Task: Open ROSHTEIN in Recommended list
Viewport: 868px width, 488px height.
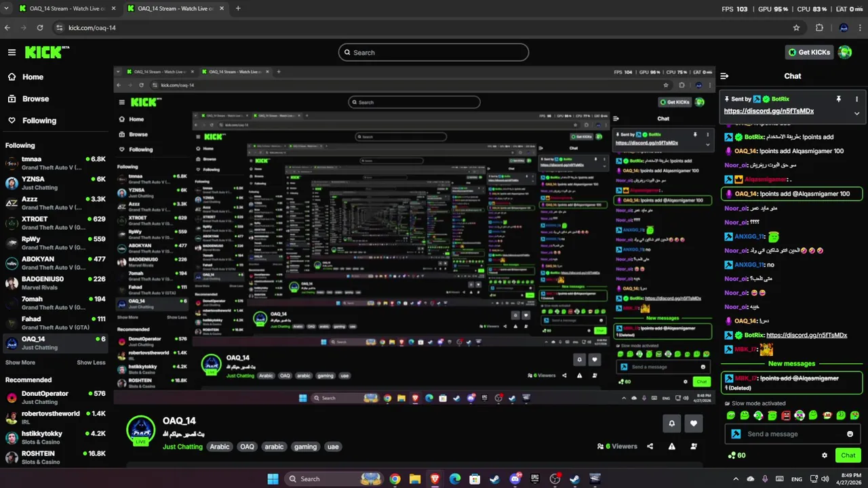Action: pos(55,457)
